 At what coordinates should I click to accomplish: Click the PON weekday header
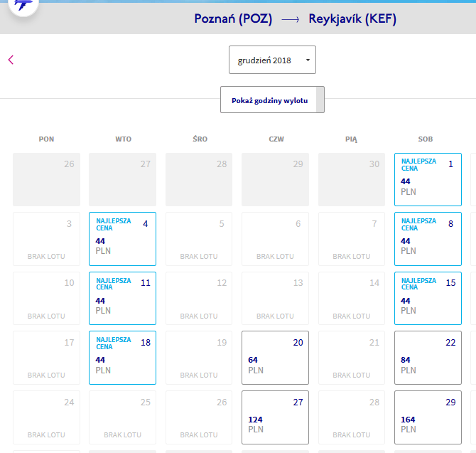pos(46,139)
